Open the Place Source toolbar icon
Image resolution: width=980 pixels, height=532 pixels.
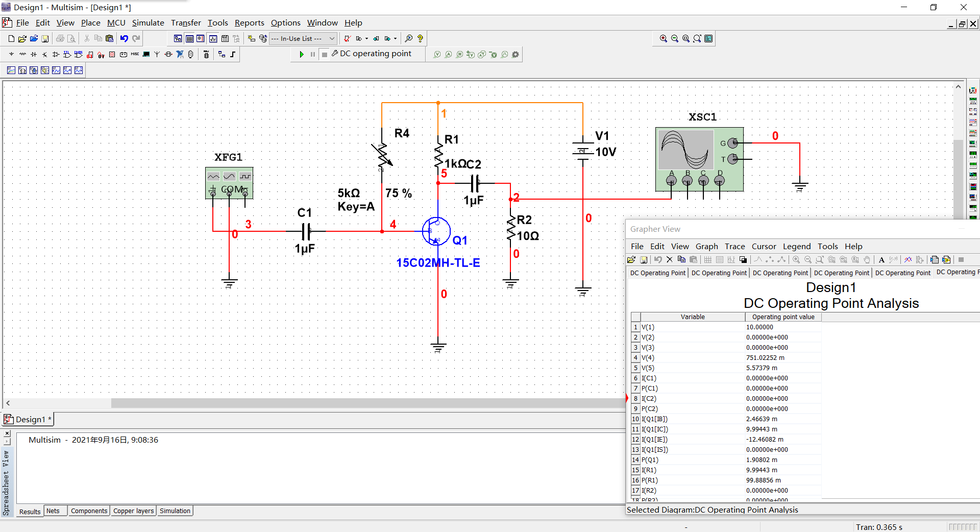point(11,54)
